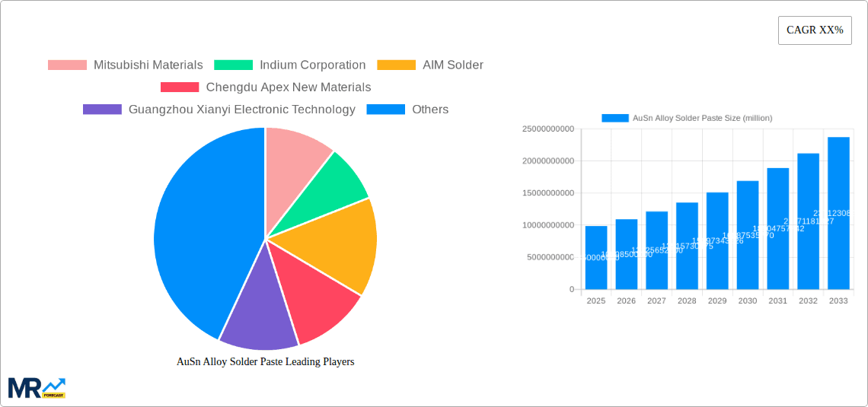Click Chengdu Apex New Materials legend label
This screenshot has height=407, width=868.
[x=289, y=87]
